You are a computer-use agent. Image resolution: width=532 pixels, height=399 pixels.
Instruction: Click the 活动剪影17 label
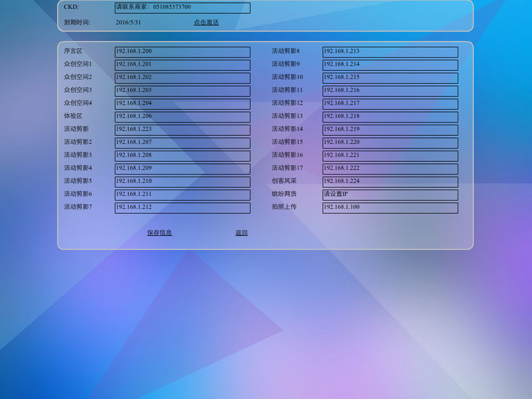(x=287, y=167)
